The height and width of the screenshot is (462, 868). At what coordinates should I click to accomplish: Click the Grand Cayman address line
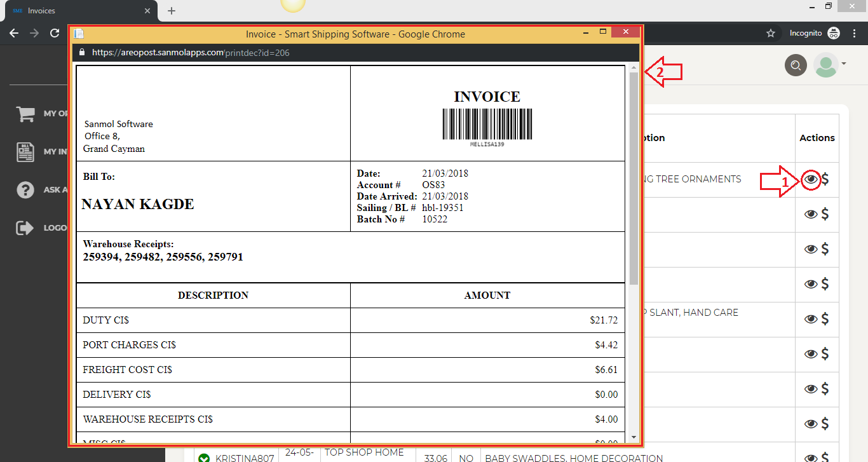coord(114,149)
